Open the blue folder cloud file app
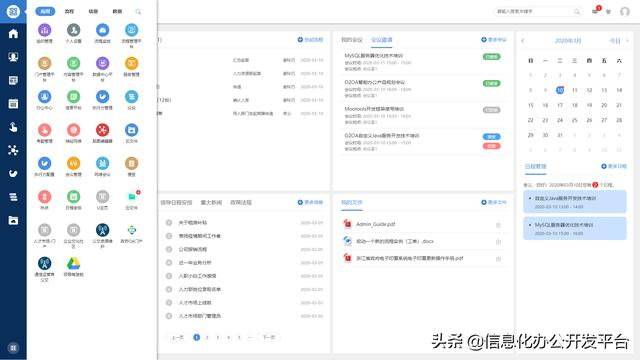 click(131, 130)
